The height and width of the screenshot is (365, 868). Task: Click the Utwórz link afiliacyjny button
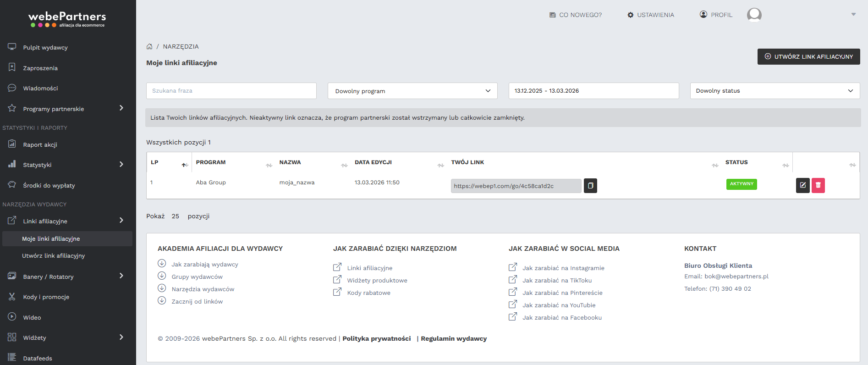(808, 56)
